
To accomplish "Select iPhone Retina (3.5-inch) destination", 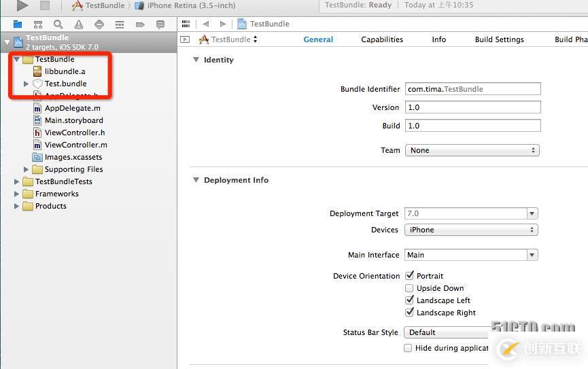I will (x=186, y=5).
